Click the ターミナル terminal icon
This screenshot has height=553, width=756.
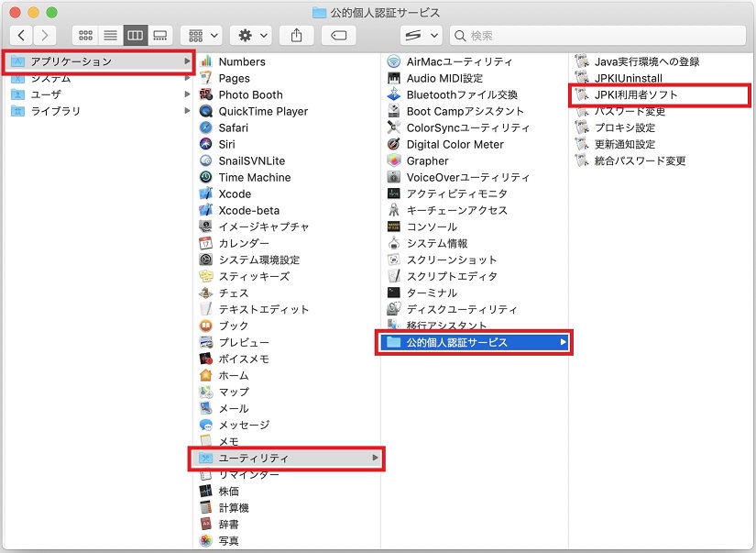(x=394, y=293)
